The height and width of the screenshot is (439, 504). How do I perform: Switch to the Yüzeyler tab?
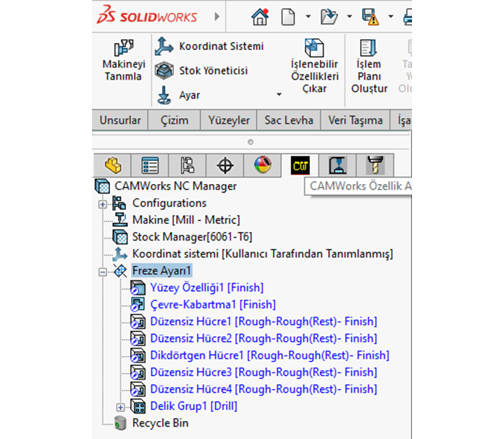coord(229,120)
